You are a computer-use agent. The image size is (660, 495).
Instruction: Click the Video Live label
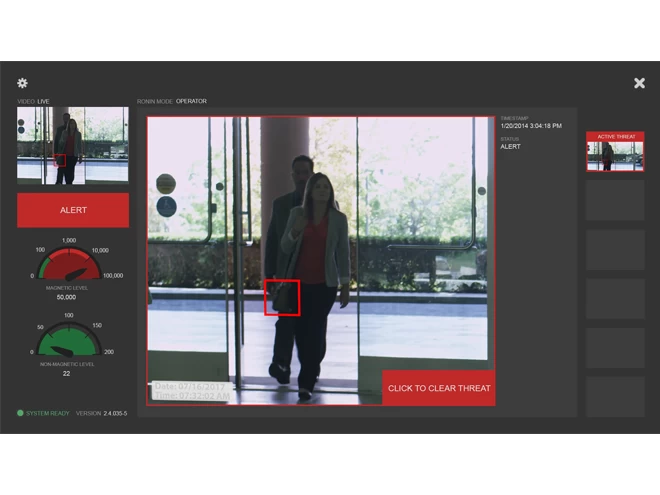point(33,101)
